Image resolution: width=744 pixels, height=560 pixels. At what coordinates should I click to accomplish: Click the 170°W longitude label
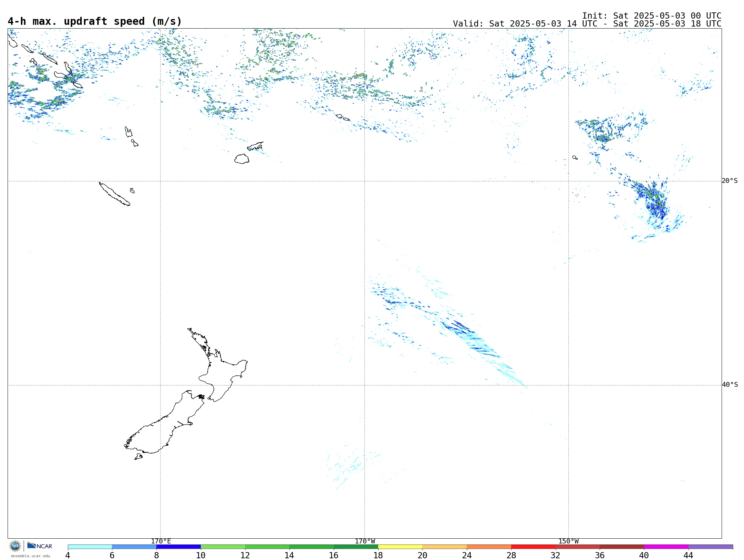(365, 541)
